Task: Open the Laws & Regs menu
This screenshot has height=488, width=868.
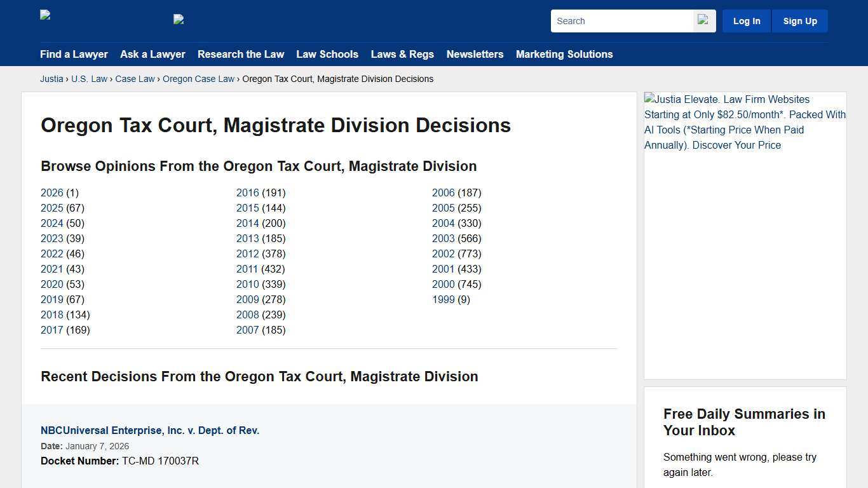Action: pyautogui.click(x=402, y=54)
